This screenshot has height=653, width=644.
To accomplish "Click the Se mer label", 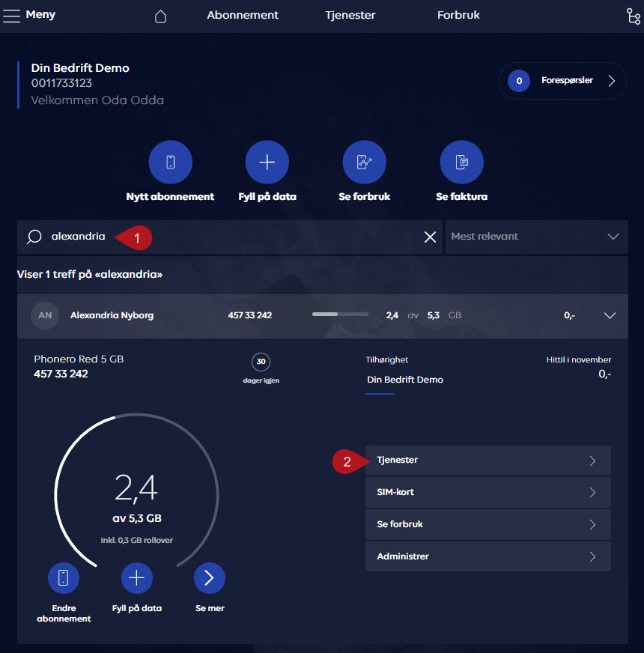I will tap(210, 608).
